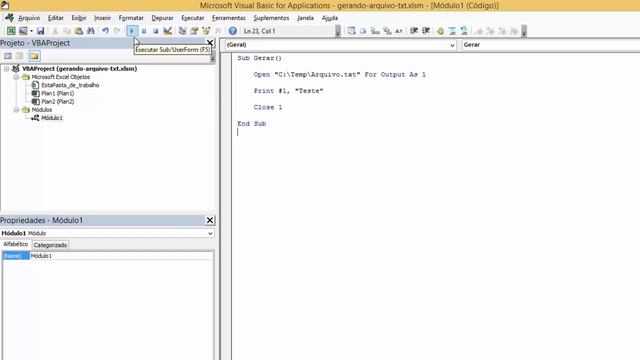The height and width of the screenshot is (360, 640).
Task: Click the blue Help question mark icon
Action: 233,31
